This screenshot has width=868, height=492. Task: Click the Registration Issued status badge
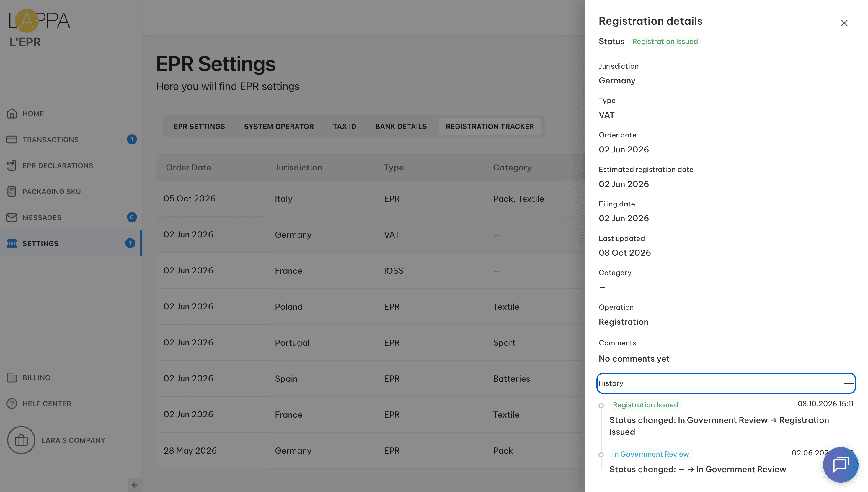[x=665, y=41]
